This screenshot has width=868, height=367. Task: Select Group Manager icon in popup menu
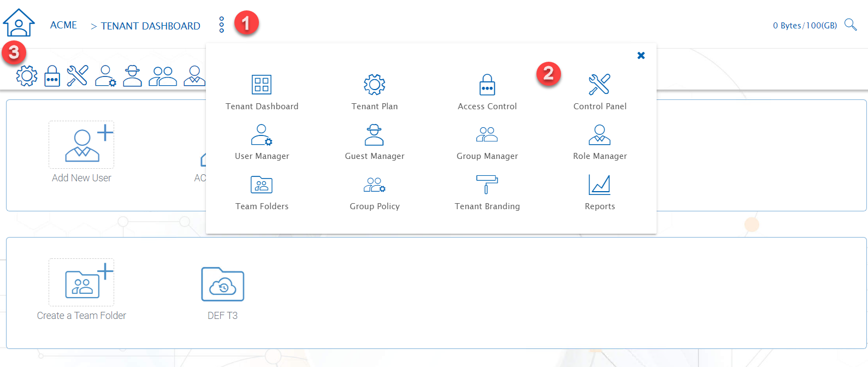[x=487, y=134]
